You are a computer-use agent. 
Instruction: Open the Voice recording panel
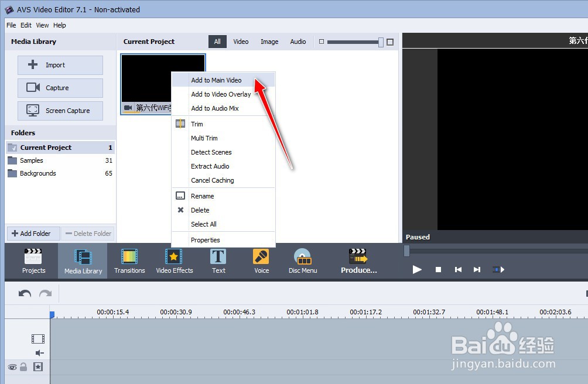pos(261,260)
